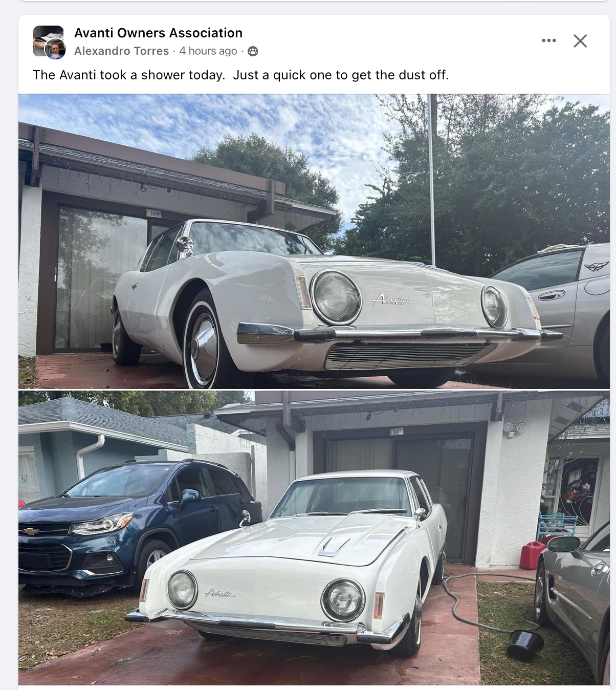Viewport: 616px width, 690px height.
Task: Open the Avanti Owners Association group link
Action: [158, 33]
